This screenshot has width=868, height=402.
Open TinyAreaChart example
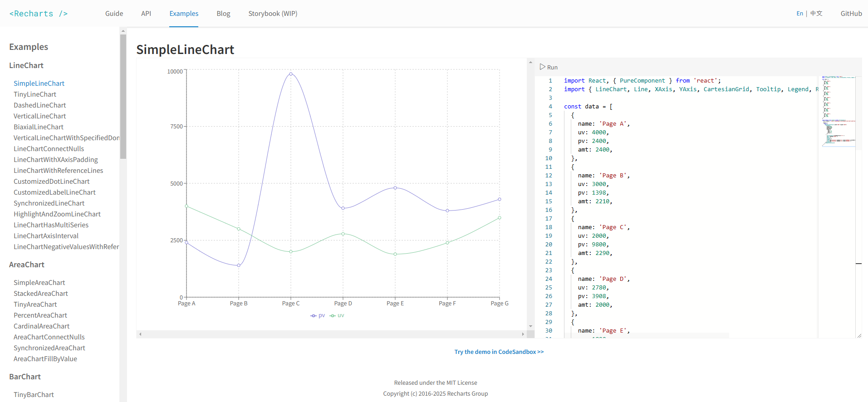click(35, 304)
